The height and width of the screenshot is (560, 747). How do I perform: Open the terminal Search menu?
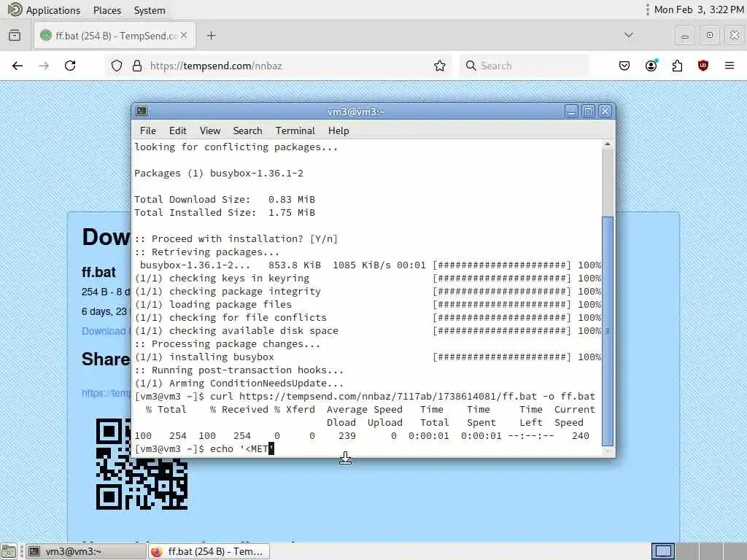(x=247, y=131)
